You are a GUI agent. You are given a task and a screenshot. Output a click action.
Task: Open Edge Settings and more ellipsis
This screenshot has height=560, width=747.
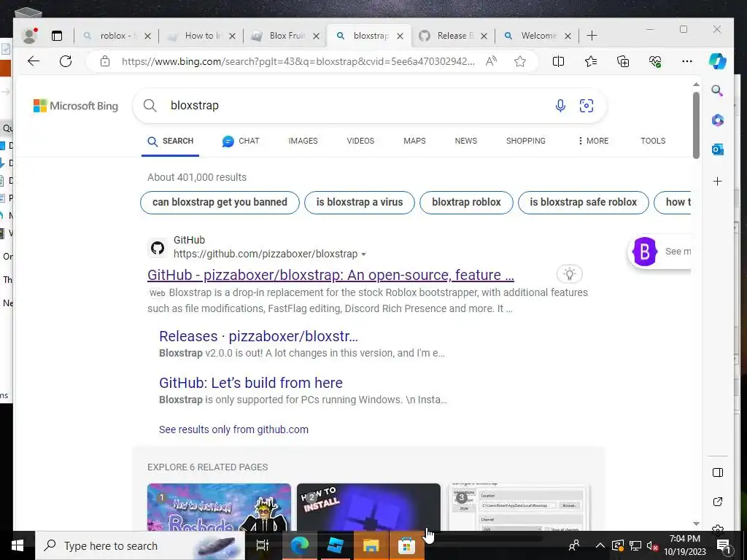(686, 61)
